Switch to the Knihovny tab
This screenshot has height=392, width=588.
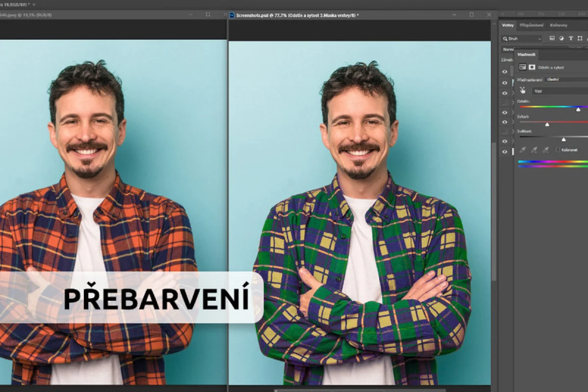point(559,25)
